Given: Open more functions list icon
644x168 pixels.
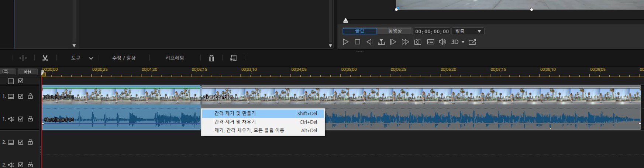Looking at the screenshot, I should point(233,58).
